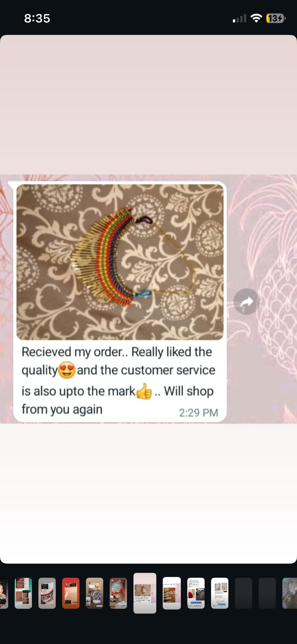Select the thumbnail with colorful beaded jewelry

pos(95,593)
